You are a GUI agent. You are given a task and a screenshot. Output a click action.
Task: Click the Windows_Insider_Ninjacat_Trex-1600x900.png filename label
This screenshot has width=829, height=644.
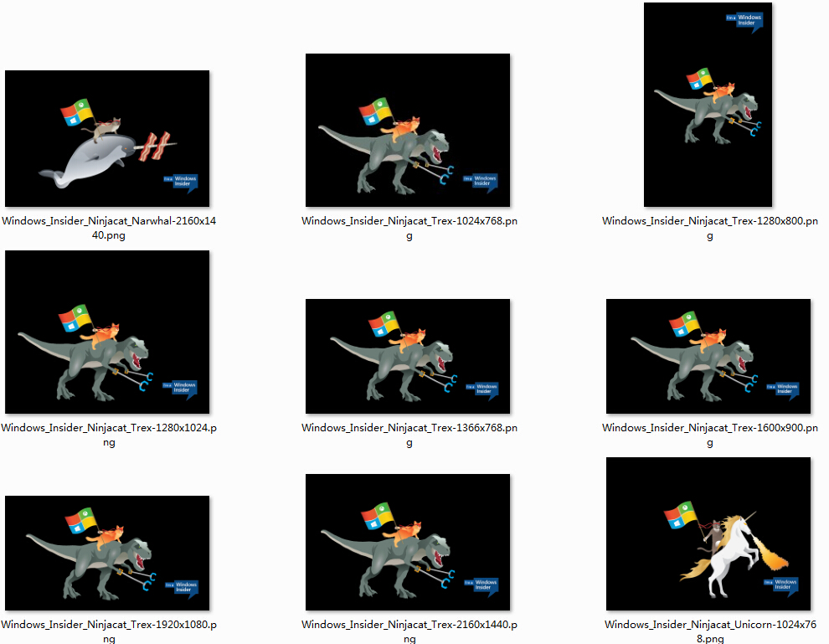coord(709,435)
